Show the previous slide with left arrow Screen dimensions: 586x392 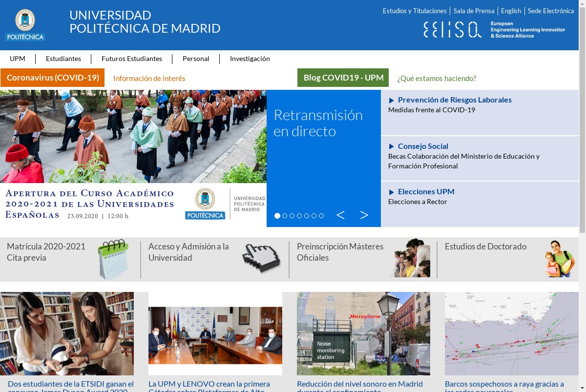[x=340, y=215]
